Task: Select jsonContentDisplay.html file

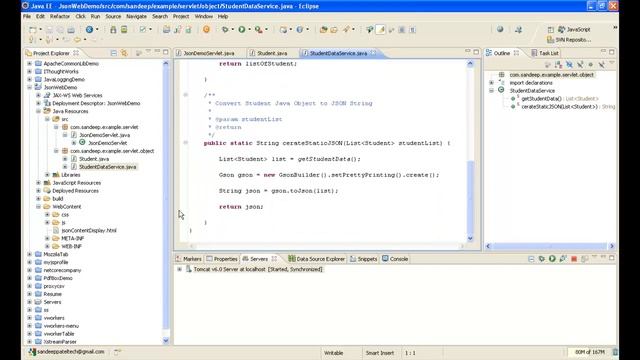Action: click(x=89, y=231)
